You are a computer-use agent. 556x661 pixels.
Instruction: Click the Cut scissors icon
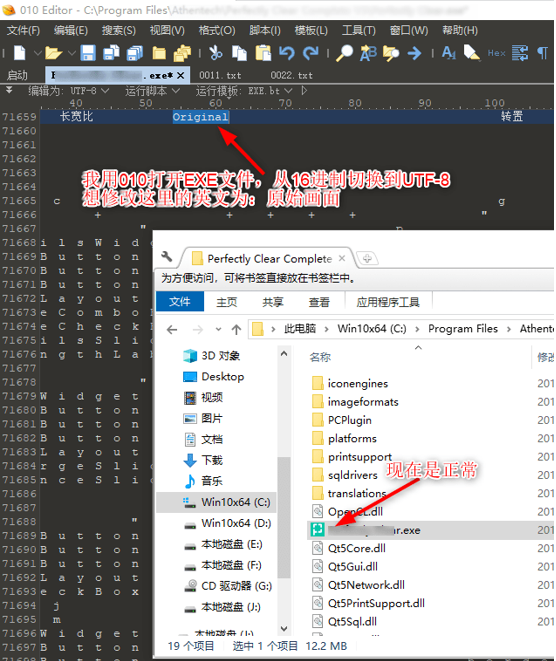(x=215, y=53)
